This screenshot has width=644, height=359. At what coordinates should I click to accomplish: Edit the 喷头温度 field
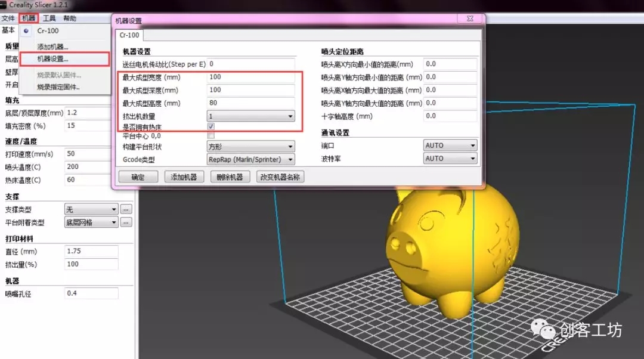click(x=88, y=167)
